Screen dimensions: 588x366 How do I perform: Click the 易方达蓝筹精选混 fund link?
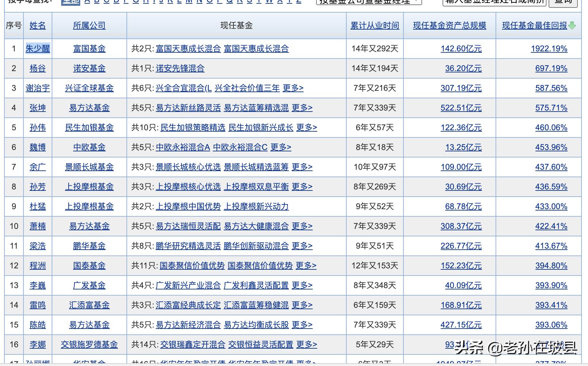[256, 108]
